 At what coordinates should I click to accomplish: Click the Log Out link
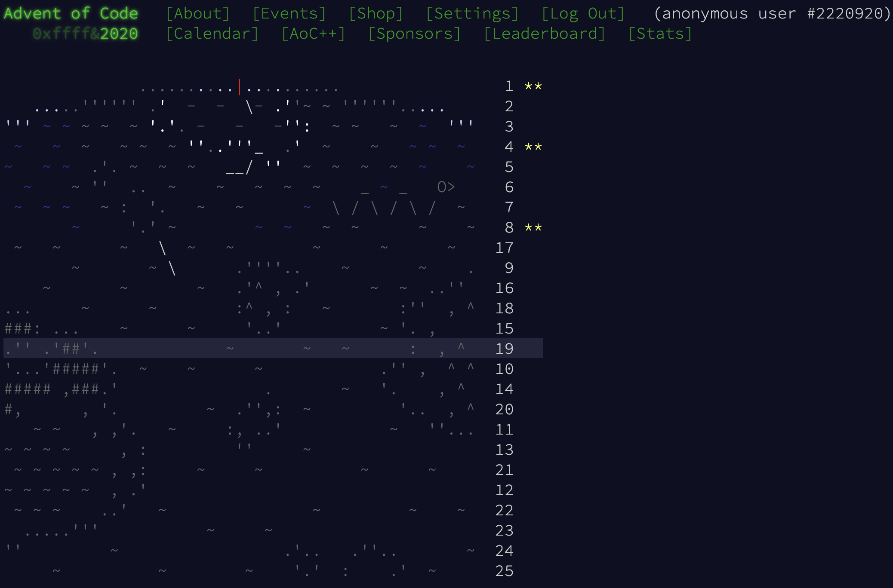click(x=583, y=14)
